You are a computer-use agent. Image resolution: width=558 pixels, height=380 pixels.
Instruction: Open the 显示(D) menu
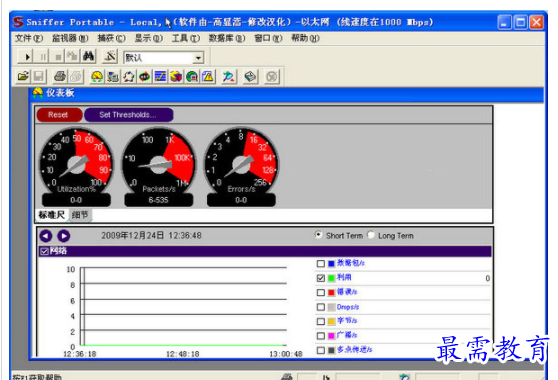(149, 38)
